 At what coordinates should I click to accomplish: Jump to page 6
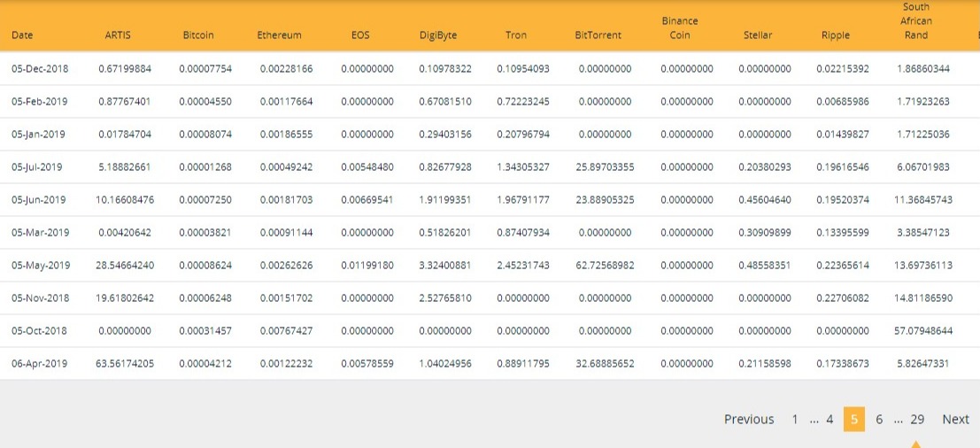tap(879, 420)
